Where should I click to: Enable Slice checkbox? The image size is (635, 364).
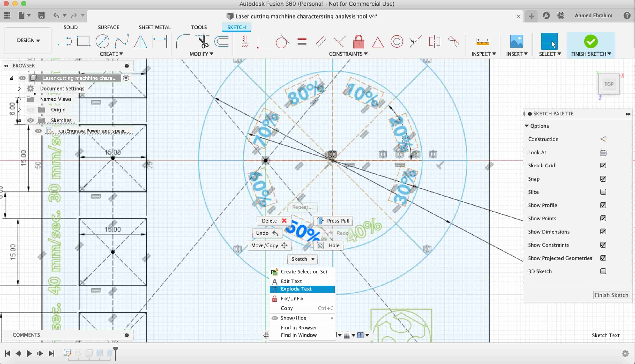[603, 192]
